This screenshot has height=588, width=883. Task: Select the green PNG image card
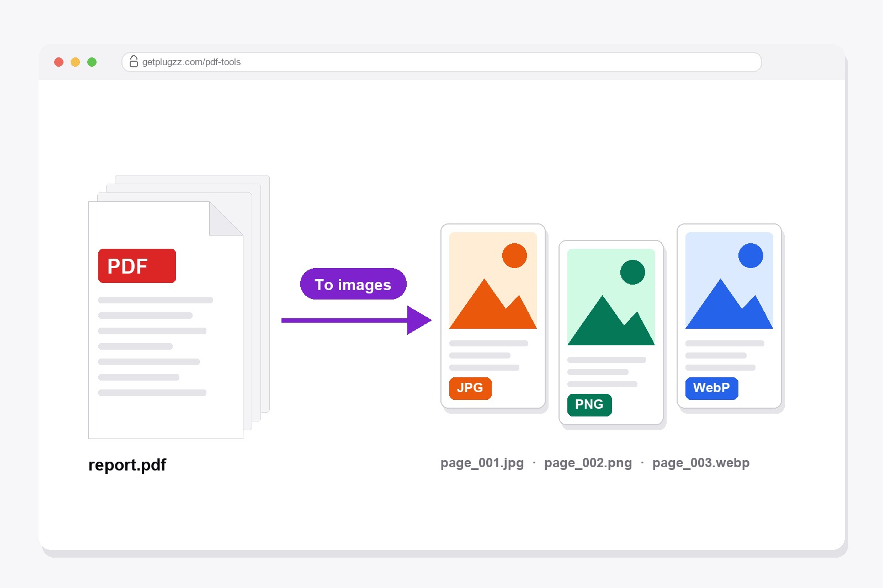(611, 333)
